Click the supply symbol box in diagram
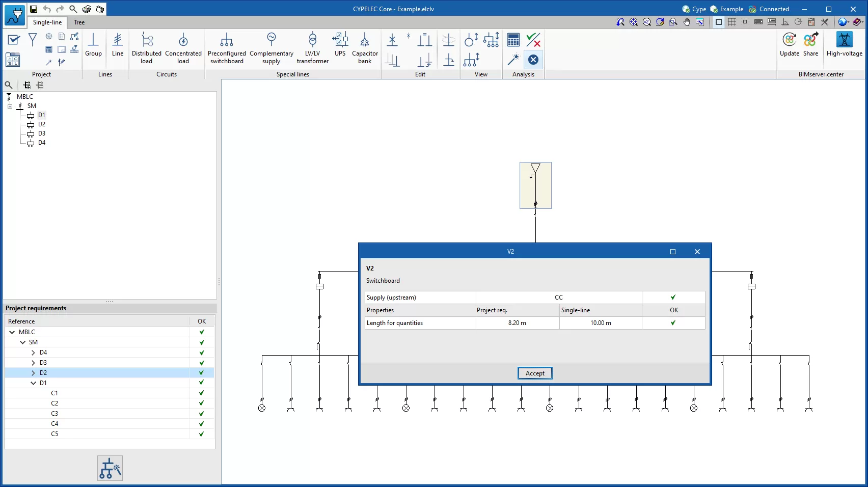 (535, 185)
